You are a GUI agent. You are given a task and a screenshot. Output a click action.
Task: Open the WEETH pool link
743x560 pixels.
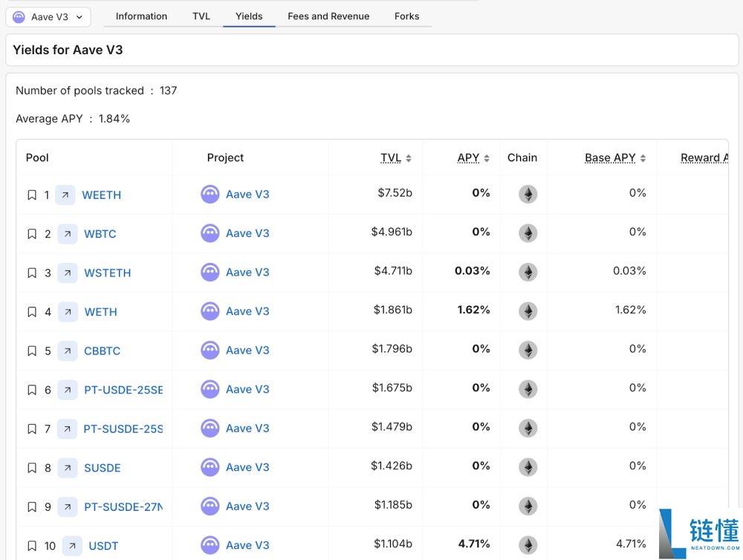pos(101,195)
